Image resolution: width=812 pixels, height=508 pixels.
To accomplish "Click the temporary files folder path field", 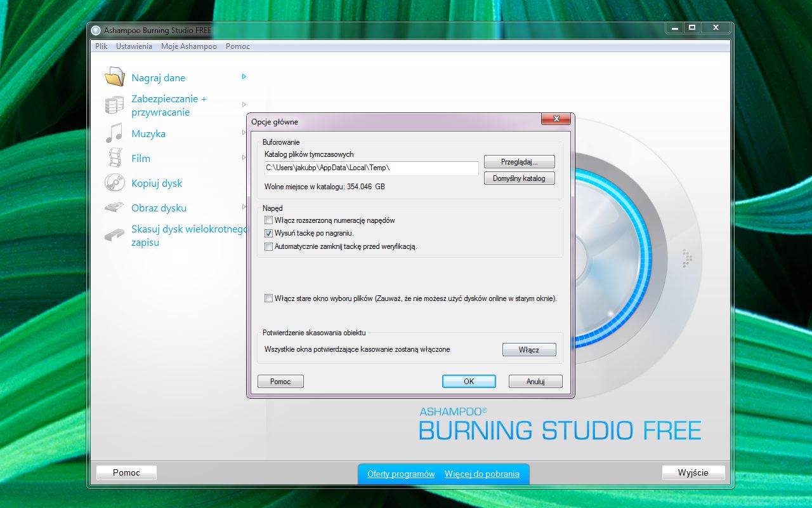I will 372,168.
